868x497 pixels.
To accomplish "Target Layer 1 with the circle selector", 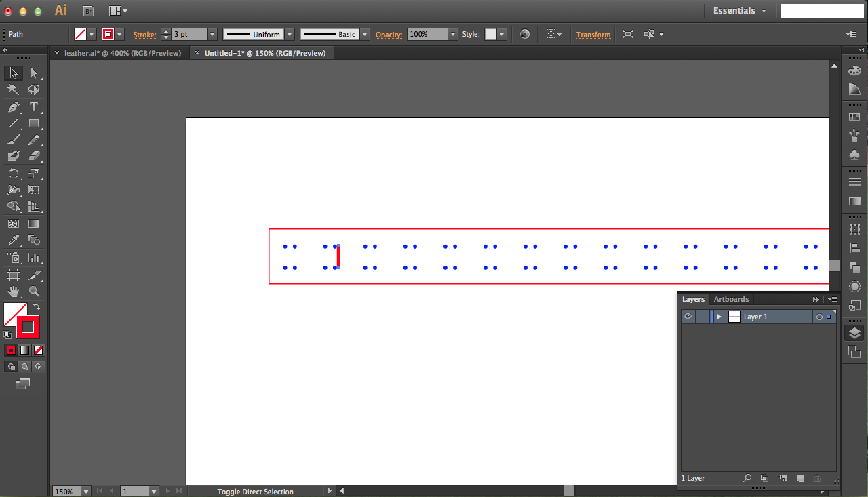I will pos(820,316).
